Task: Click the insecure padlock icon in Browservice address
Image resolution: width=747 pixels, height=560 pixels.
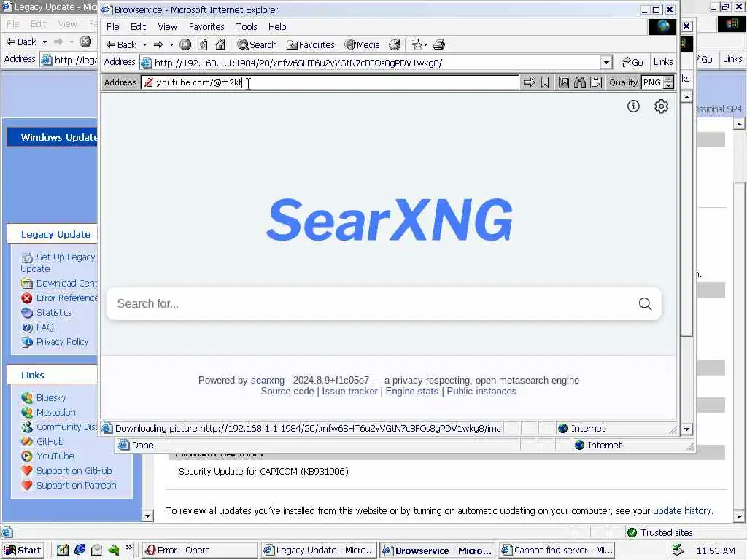Action: (x=149, y=82)
